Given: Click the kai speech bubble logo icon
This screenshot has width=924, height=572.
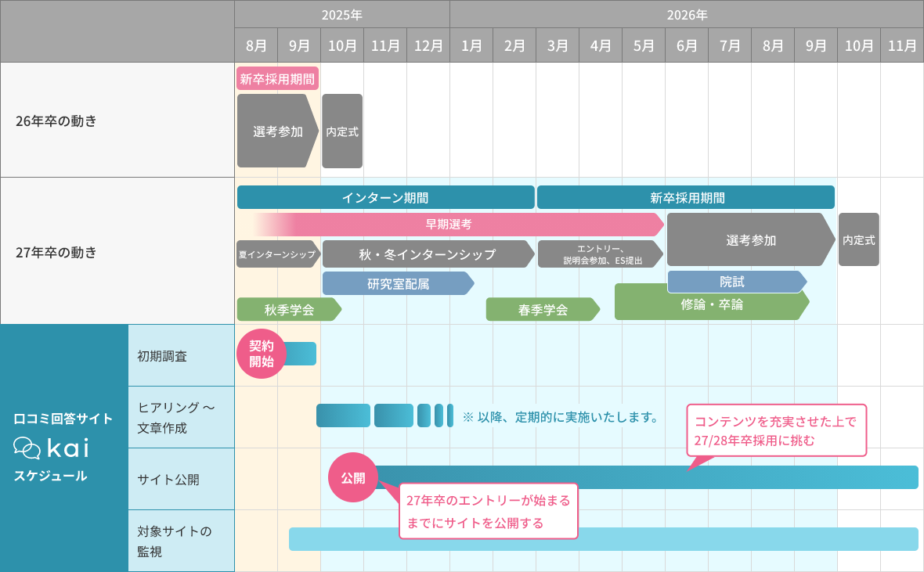Looking at the screenshot, I should (27, 448).
